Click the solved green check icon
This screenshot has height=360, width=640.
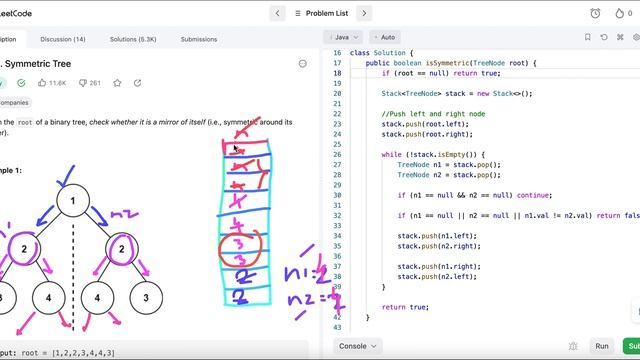(x=21, y=83)
